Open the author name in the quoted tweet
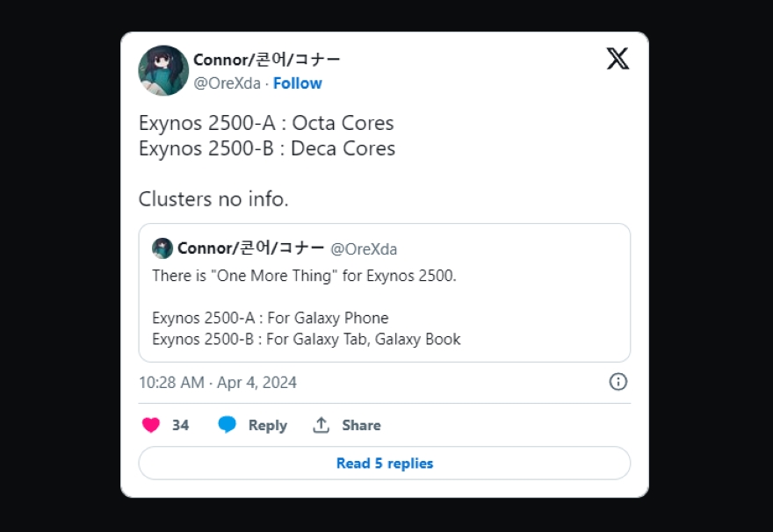 pyautogui.click(x=251, y=248)
